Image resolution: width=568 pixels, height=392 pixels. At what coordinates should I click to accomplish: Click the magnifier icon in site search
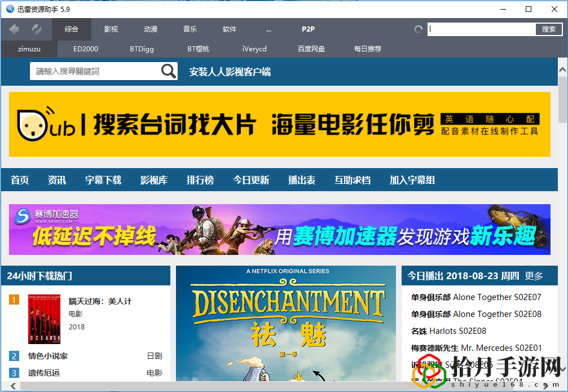[x=169, y=71]
